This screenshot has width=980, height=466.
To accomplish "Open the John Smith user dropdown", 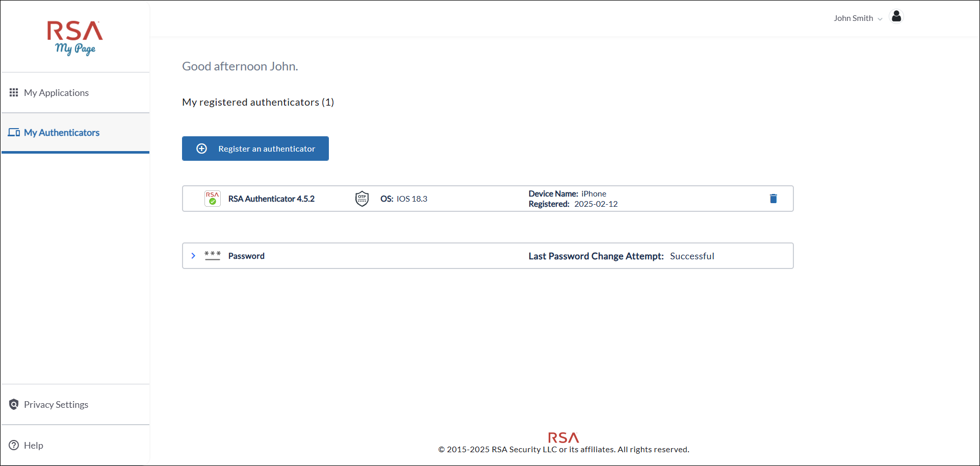I will pos(853,18).
